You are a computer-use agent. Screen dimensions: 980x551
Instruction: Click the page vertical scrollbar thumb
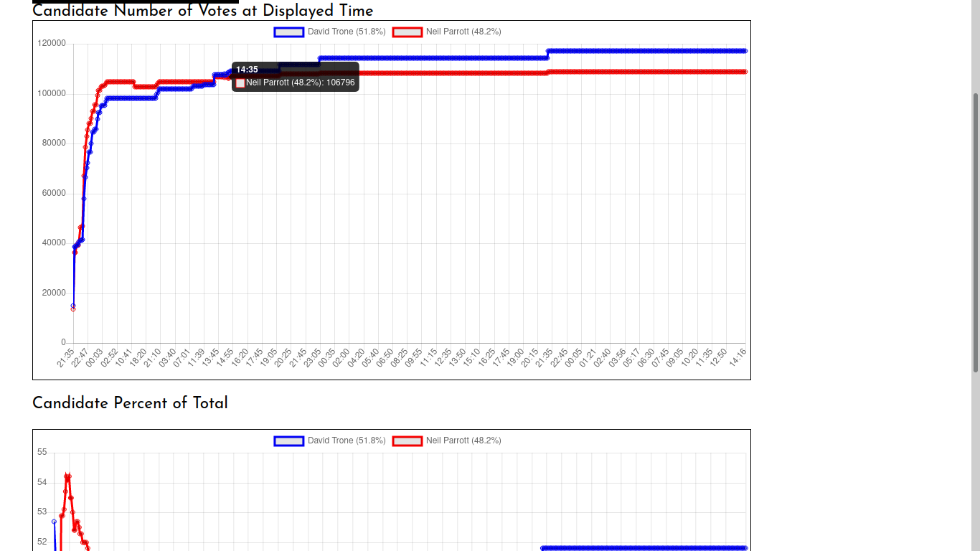[976, 232]
